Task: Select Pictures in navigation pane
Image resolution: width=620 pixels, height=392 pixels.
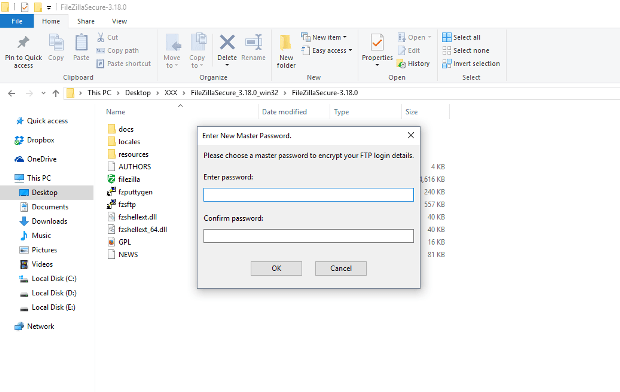Action: coord(39,250)
